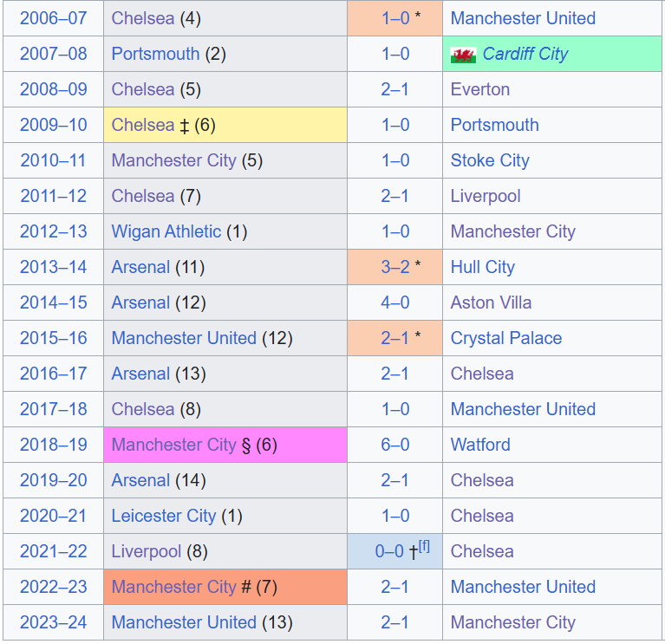Click Manchester City in the orange highlighted cell

tap(173, 587)
